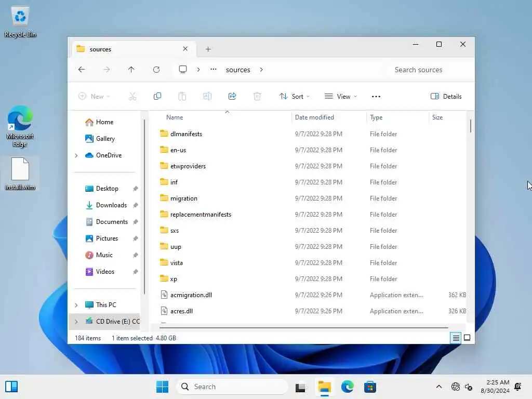532x399 pixels.
Task: Sort by Size column header
Action: (x=437, y=117)
